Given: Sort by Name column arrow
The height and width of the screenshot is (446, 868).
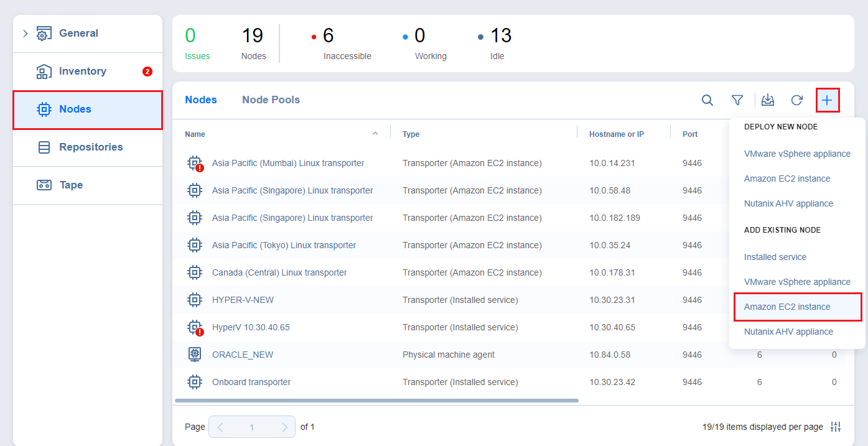Looking at the screenshot, I should pos(375,134).
